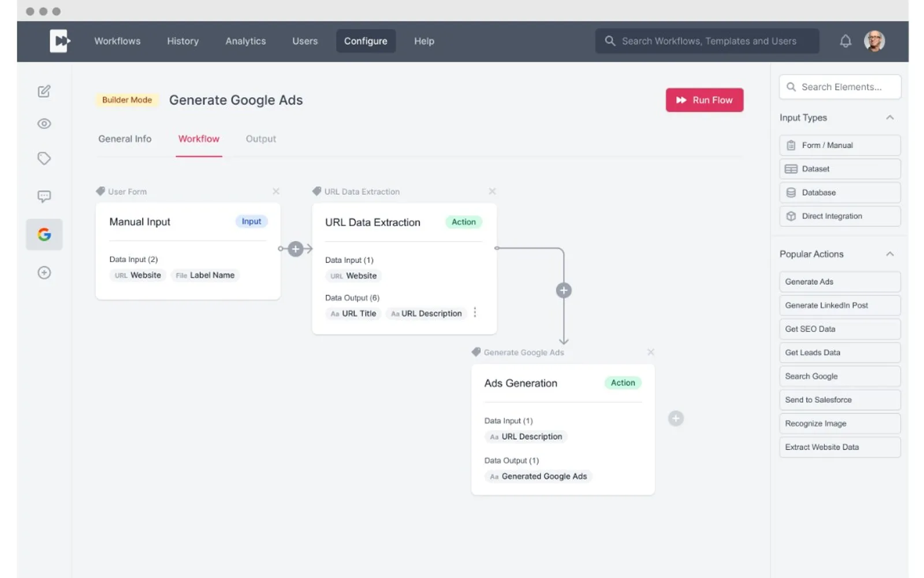This screenshot has width=924, height=578.
Task: Select the Database input type
Action: [x=840, y=192]
